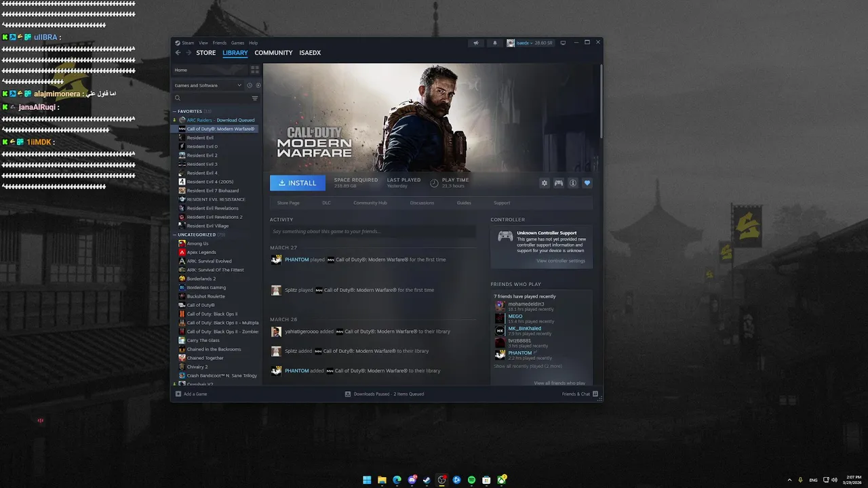Switch to Big Picture mode icon
Screen dimensions: 868x488
pyautogui.click(x=563, y=43)
